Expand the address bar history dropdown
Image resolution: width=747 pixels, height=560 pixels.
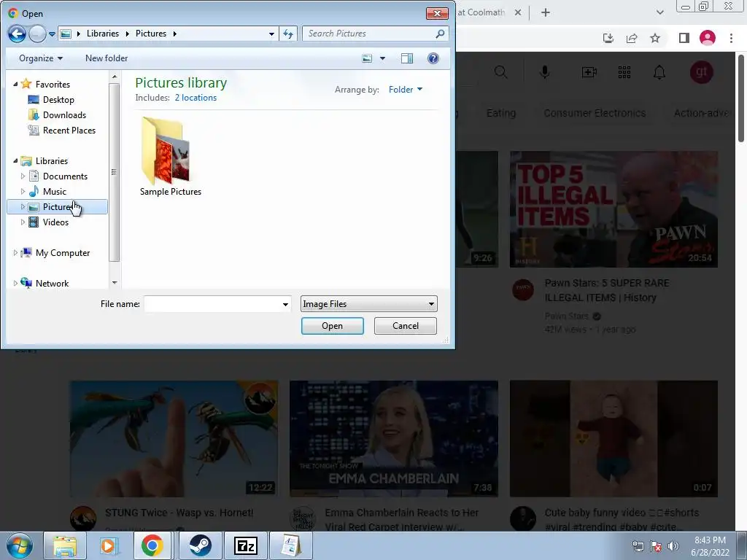pos(271,34)
